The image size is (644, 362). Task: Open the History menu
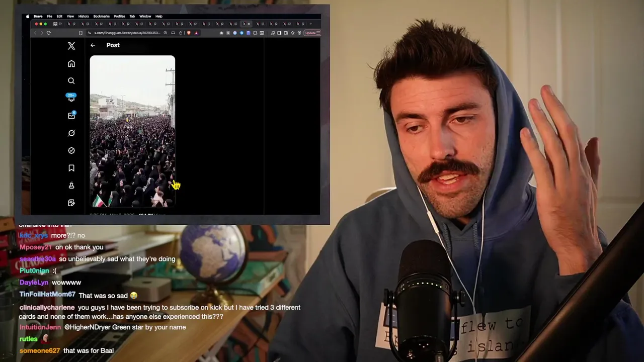pos(84,16)
